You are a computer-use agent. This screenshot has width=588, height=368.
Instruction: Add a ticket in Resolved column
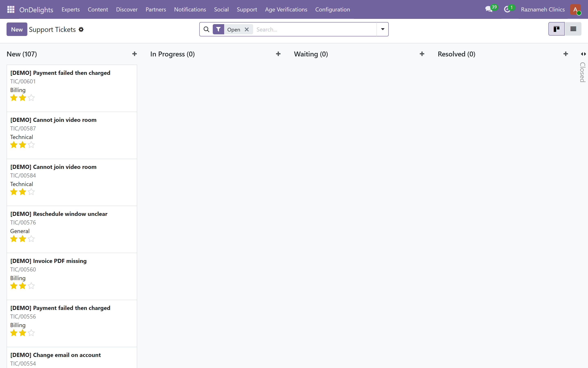pyautogui.click(x=566, y=54)
